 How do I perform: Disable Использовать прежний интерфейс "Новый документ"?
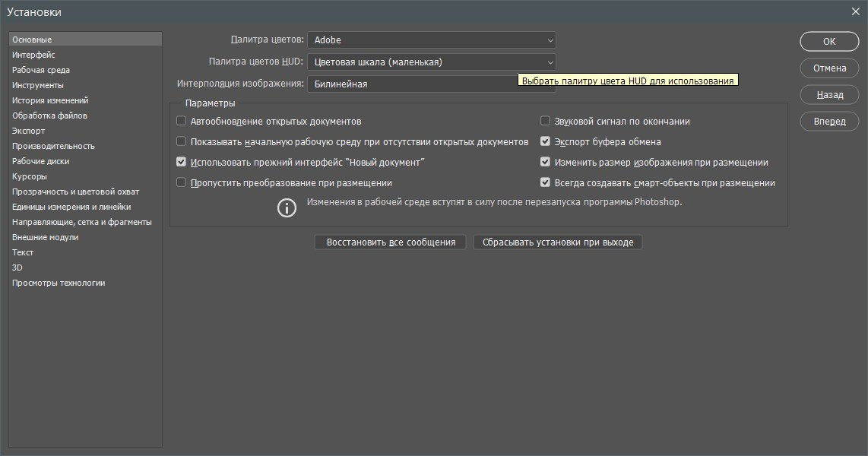coord(181,162)
